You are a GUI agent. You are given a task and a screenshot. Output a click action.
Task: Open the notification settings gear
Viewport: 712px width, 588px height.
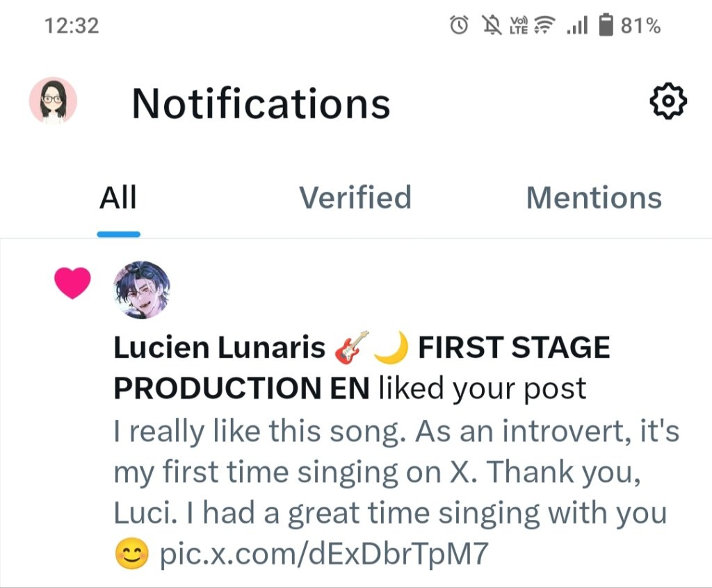tap(667, 102)
